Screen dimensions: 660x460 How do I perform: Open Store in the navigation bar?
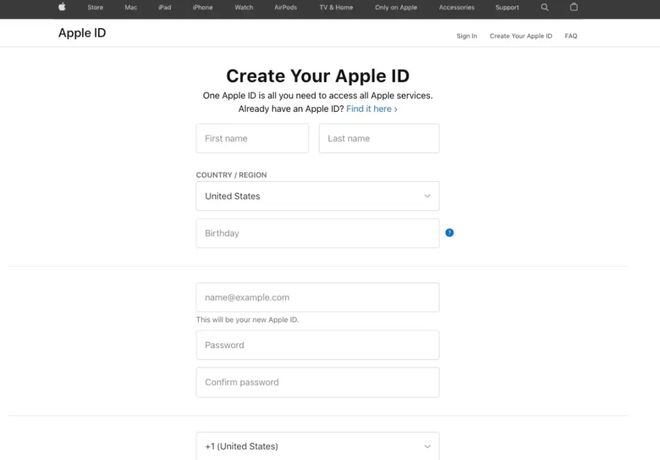click(95, 8)
